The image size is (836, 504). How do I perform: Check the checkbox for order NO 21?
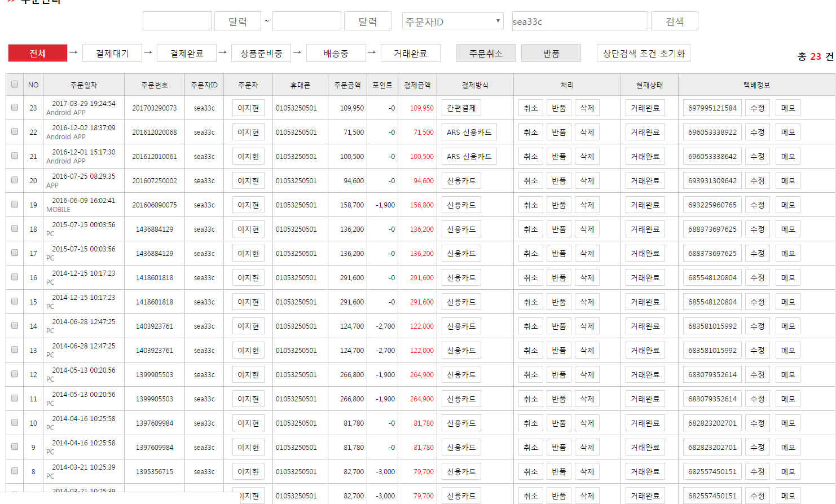point(15,156)
